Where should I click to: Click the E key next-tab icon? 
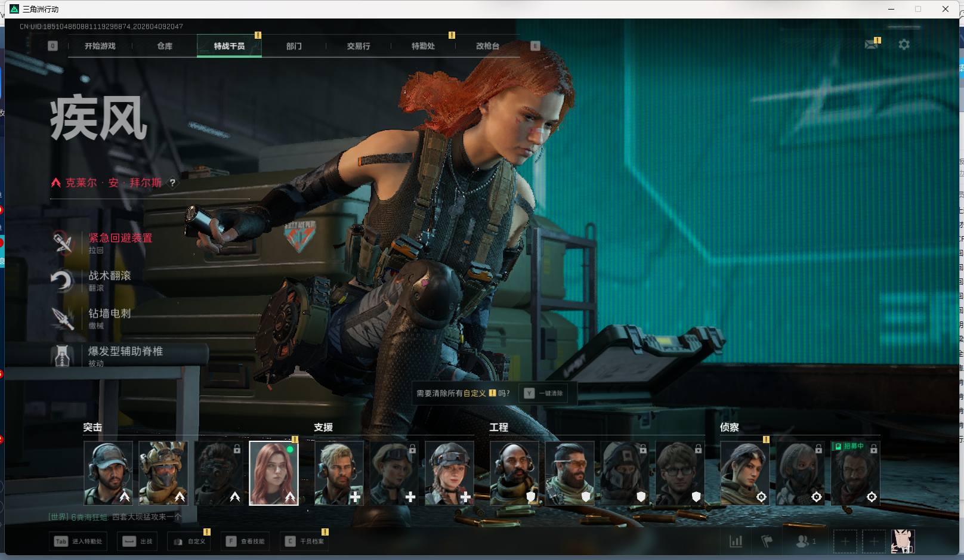[x=535, y=46]
